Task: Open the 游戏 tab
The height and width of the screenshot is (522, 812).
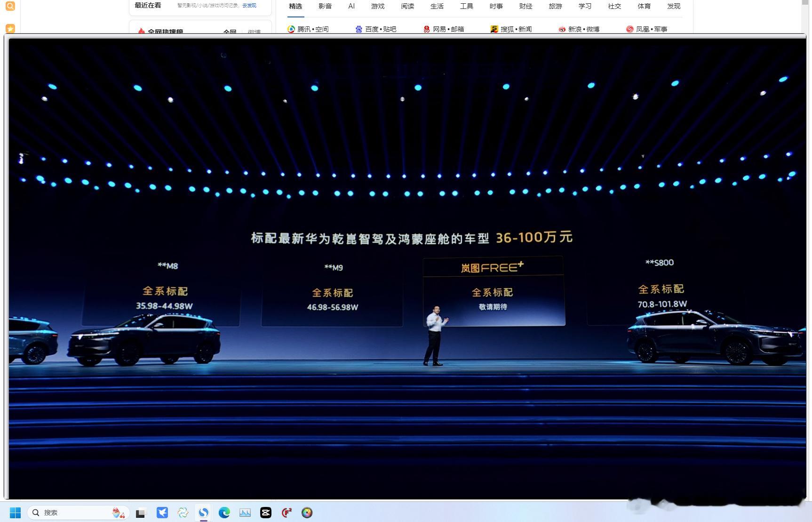Action: tap(378, 6)
